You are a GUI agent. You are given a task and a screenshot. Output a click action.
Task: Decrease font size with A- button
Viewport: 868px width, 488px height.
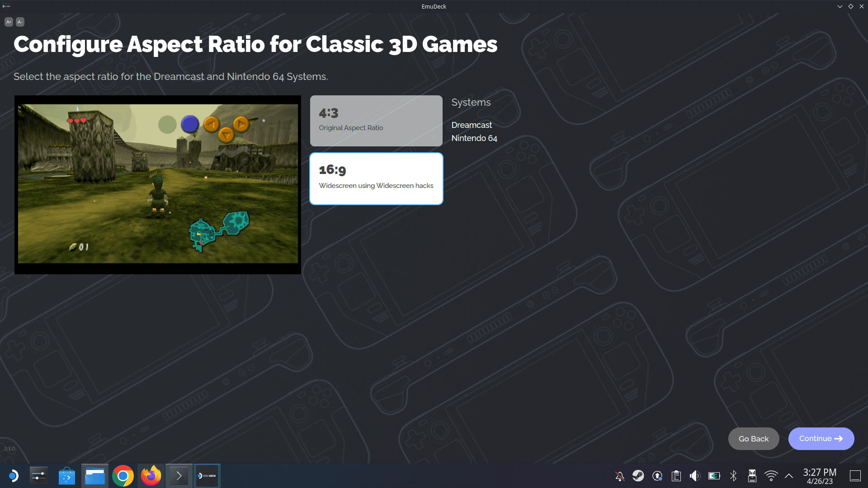pos(20,22)
